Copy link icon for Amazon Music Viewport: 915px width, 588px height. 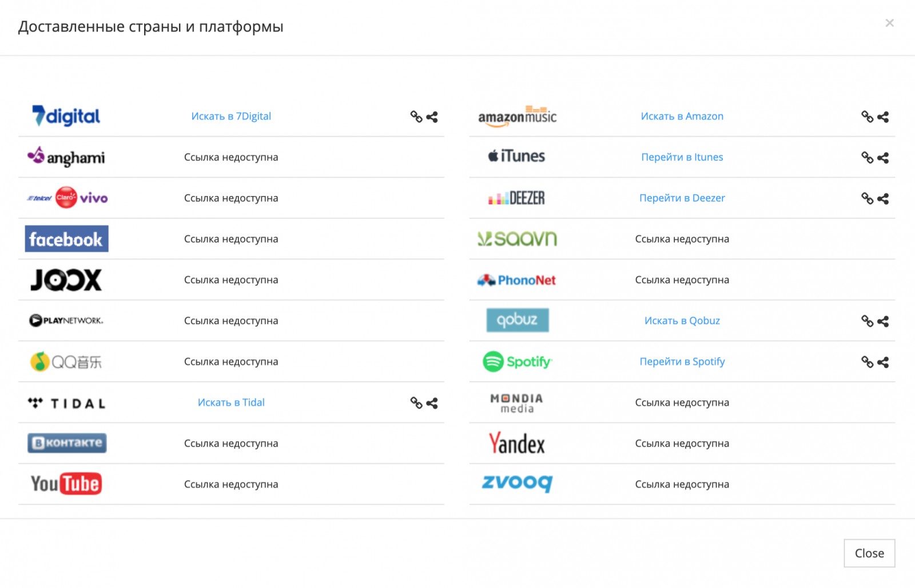[867, 117]
